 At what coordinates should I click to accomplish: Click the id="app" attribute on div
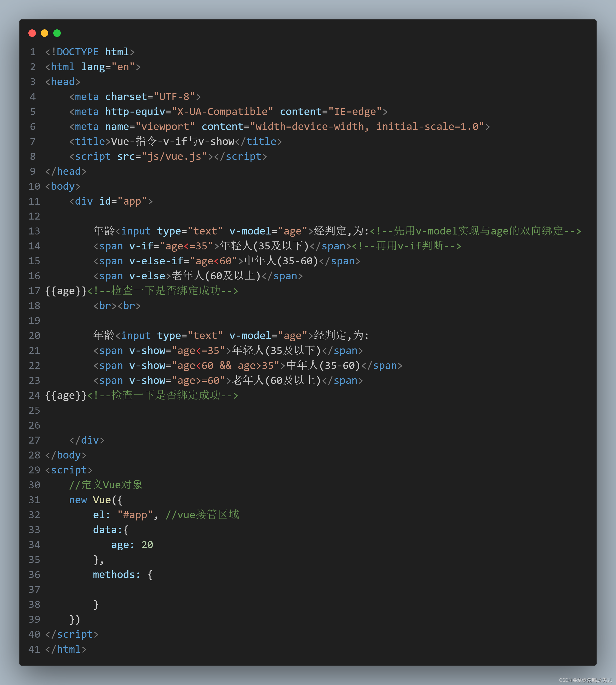point(123,201)
